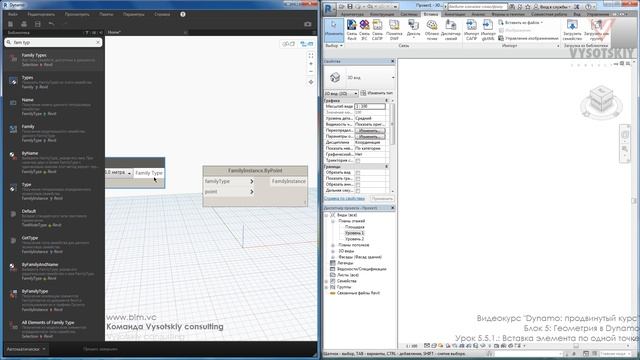Open the Параметры menu in Dynamo

(x=133, y=14)
